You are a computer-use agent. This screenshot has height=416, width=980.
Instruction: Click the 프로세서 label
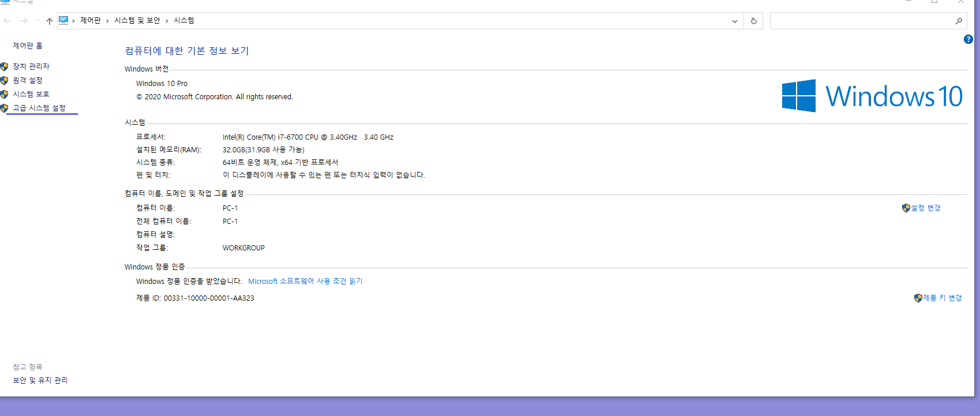pos(151,137)
